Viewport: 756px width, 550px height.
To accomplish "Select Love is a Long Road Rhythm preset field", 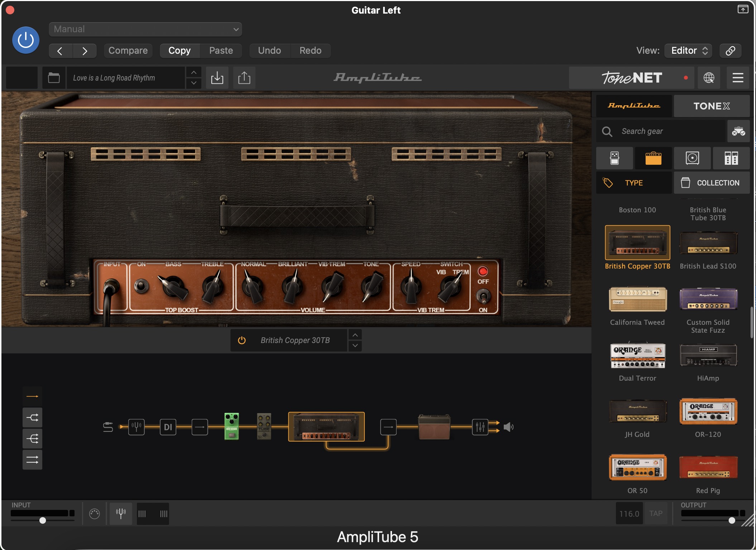I will [x=126, y=78].
